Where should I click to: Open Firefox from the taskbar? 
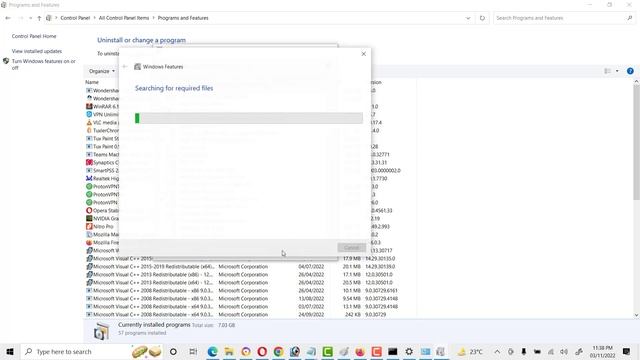[x=360, y=351]
